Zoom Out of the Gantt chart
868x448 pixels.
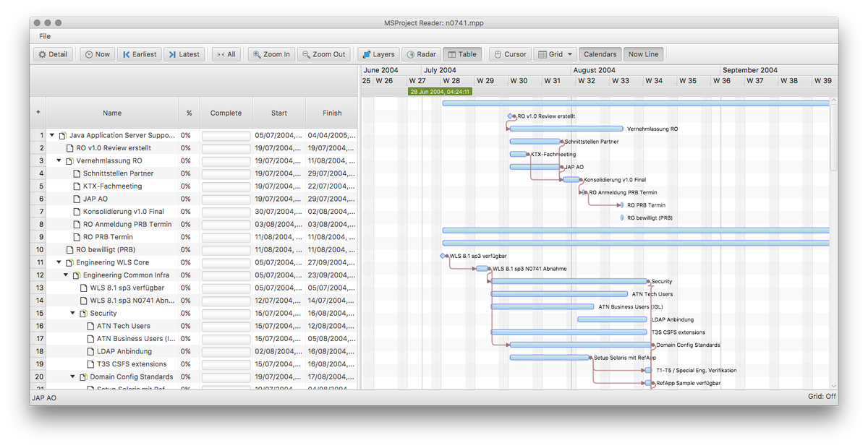pyautogui.click(x=323, y=54)
